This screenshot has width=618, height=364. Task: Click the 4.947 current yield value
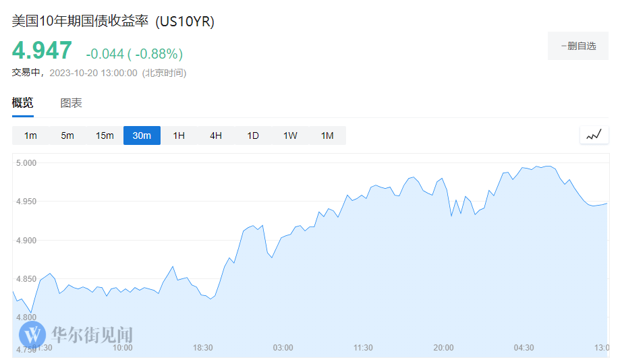tap(42, 51)
